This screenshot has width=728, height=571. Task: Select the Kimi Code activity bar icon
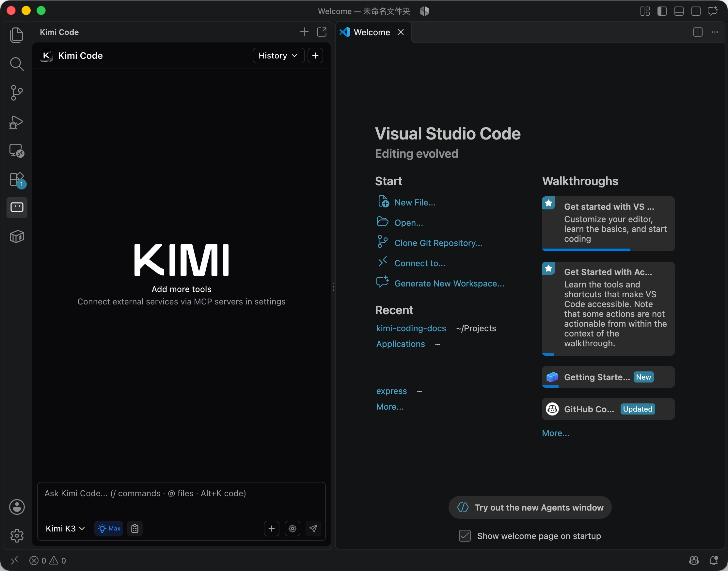pyautogui.click(x=17, y=207)
